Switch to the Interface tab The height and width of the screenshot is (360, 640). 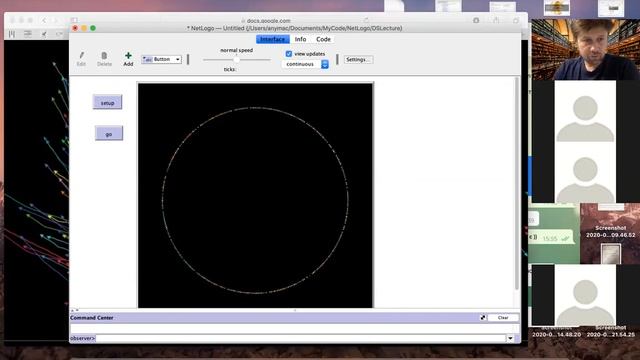click(x=273, y=39)
